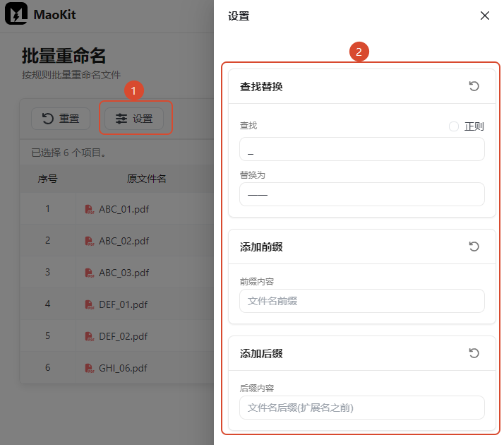Click row number 6 cell
Image resolution: width=504 pixels, height=445 pixels.
pos(47,368)
